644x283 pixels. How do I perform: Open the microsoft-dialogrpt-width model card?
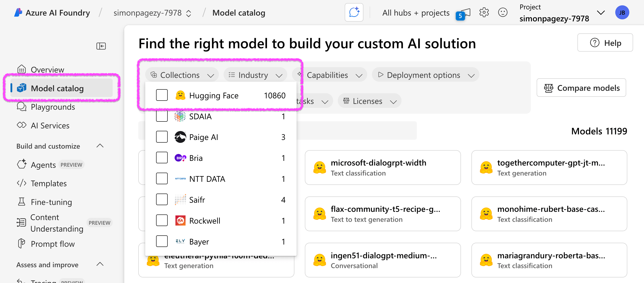(x=383, y=167)
